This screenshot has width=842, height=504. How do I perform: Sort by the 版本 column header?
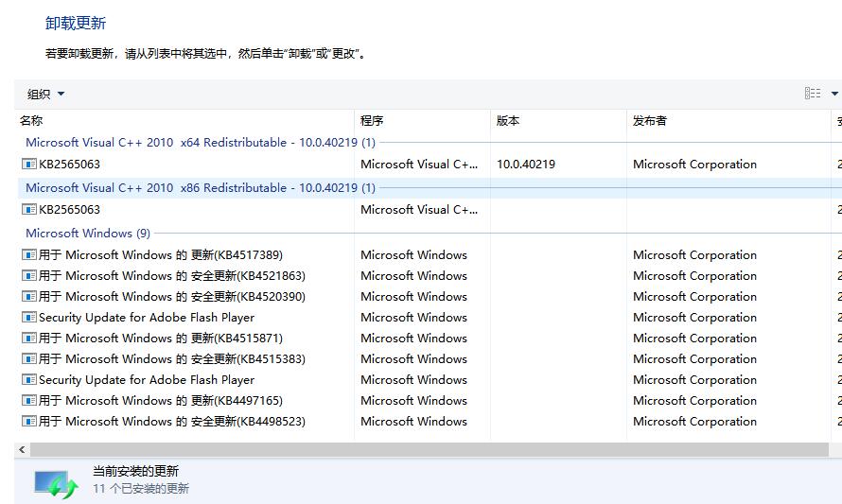click(x=508, y=121)
